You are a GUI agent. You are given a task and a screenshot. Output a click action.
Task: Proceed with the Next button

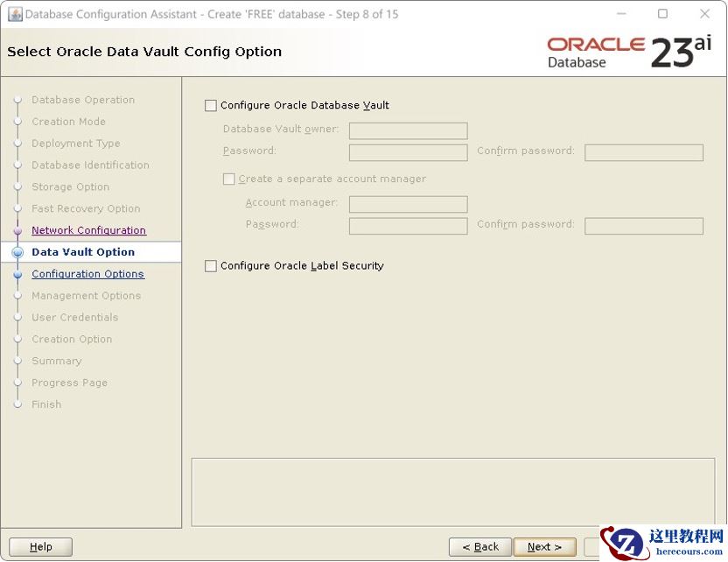[544, 546]
